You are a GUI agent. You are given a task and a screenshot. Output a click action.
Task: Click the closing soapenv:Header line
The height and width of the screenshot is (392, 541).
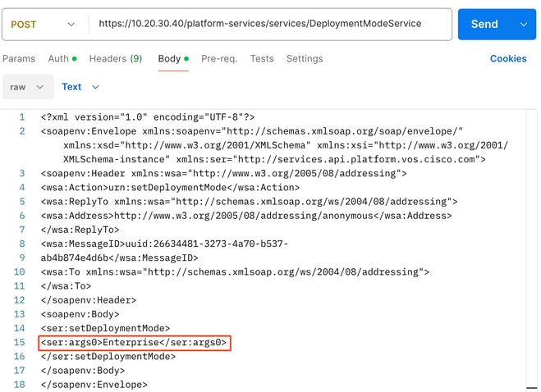pyautogui.click(x=89, y=300)
